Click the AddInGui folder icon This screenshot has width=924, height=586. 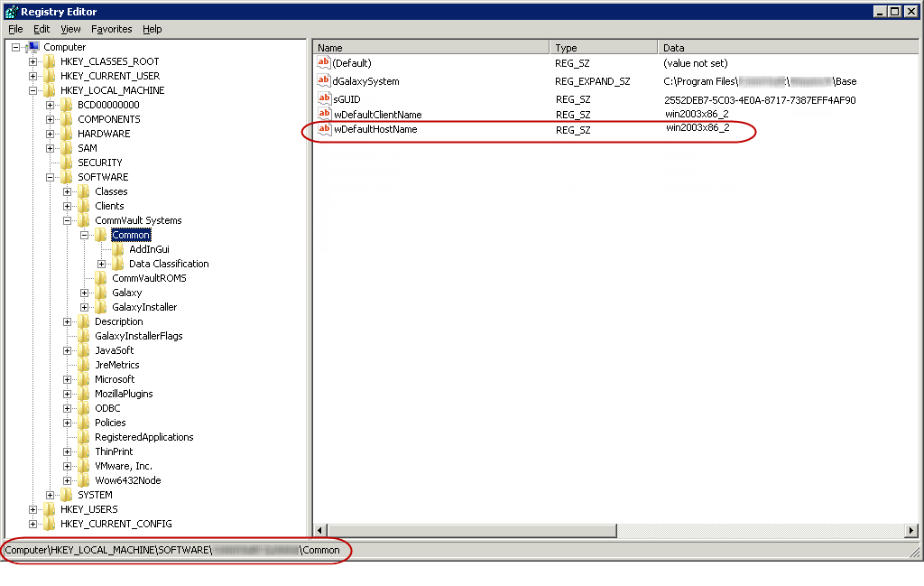click(118, 249)
